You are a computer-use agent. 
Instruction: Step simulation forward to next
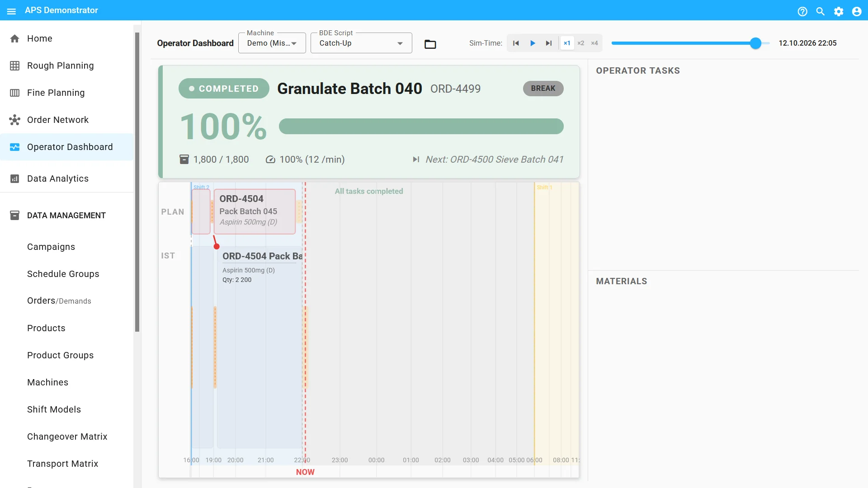(x=549, y=43)
